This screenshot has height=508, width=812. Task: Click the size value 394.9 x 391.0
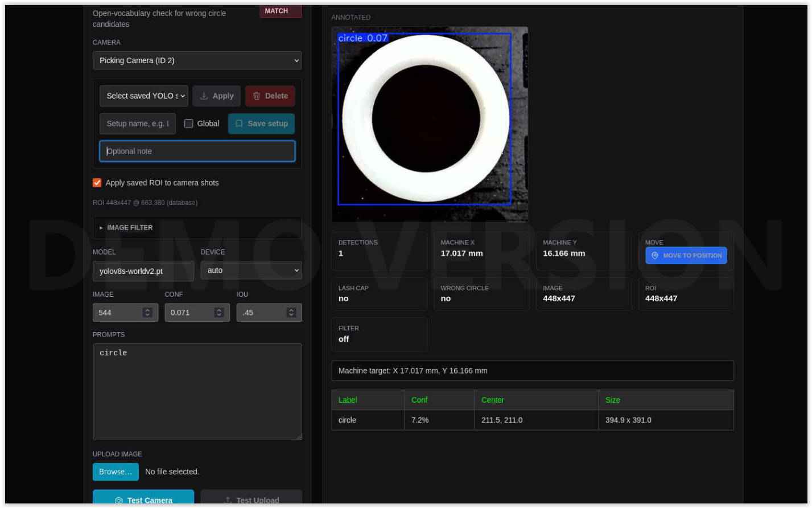pos(666,420)
